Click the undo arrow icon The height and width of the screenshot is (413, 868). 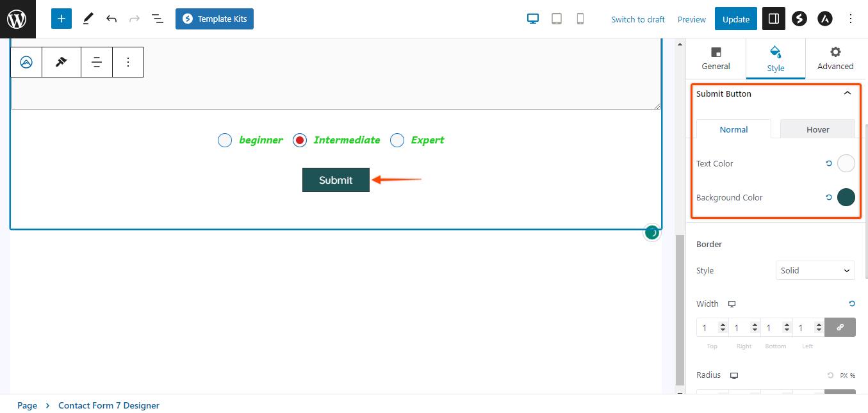pyautogui.click(x=111, y=19)
